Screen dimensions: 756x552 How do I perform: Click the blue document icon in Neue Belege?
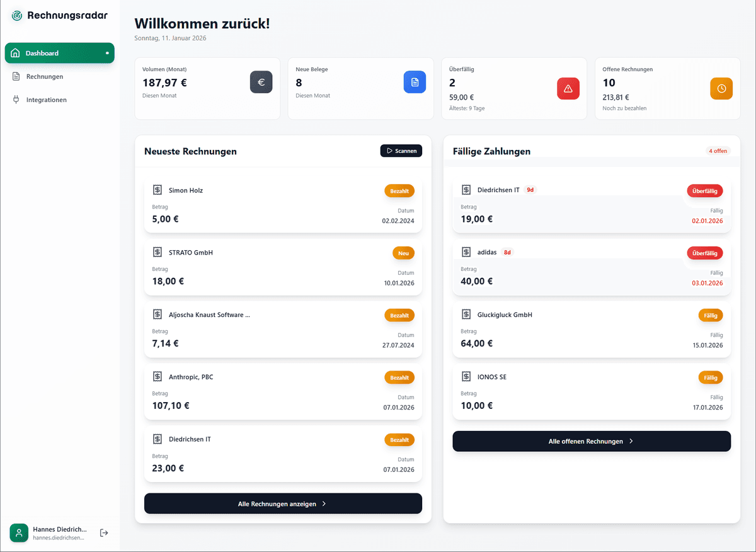[415, 83]
